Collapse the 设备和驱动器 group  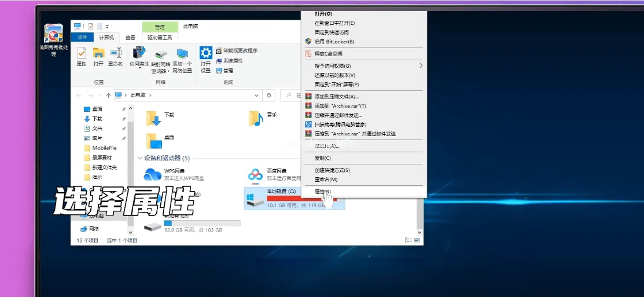tap(140, 158)
